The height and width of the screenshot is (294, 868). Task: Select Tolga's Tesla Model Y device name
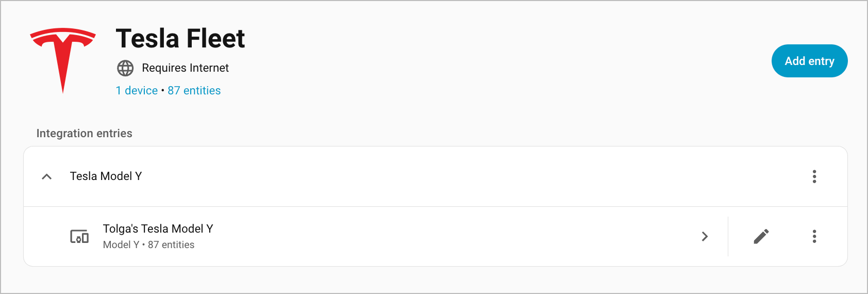click(158, 228)
